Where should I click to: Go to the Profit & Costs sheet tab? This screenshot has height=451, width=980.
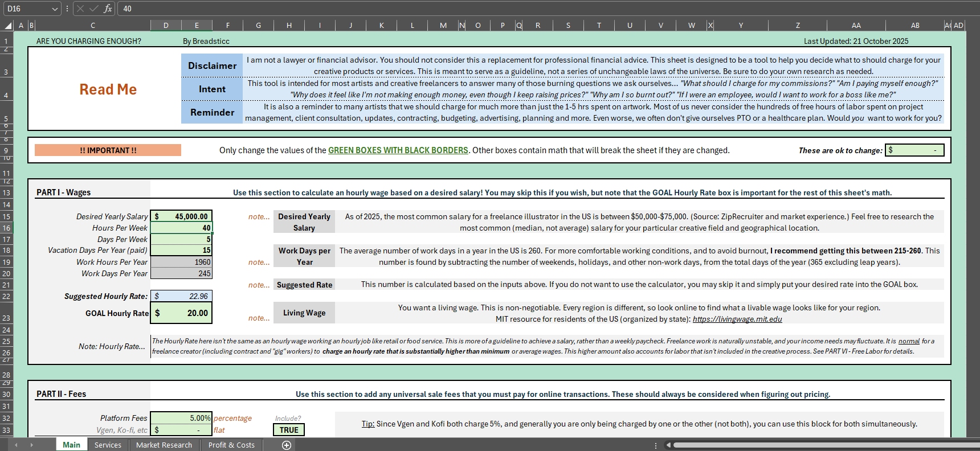231,445
